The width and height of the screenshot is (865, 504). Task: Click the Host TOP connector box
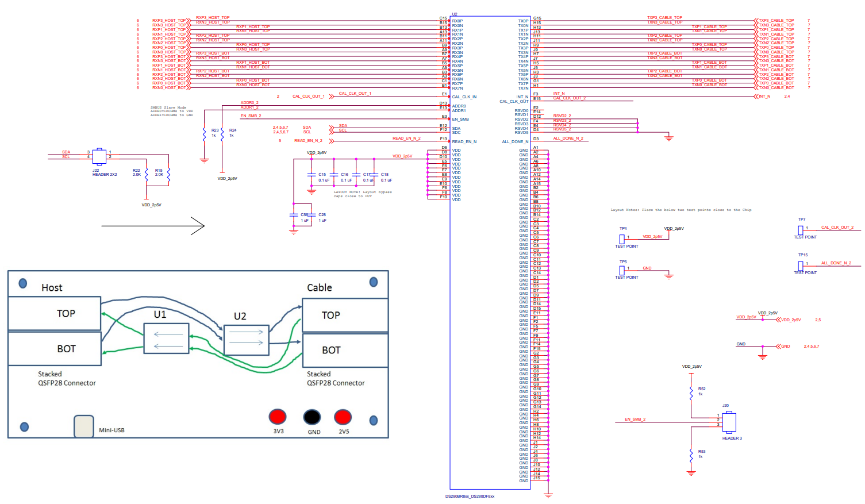(55, 313)
